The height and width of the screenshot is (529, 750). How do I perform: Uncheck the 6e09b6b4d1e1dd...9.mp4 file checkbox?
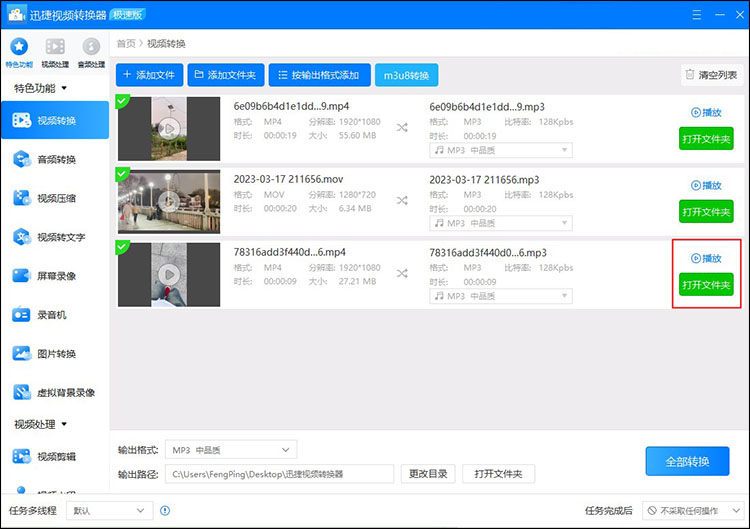121,101
